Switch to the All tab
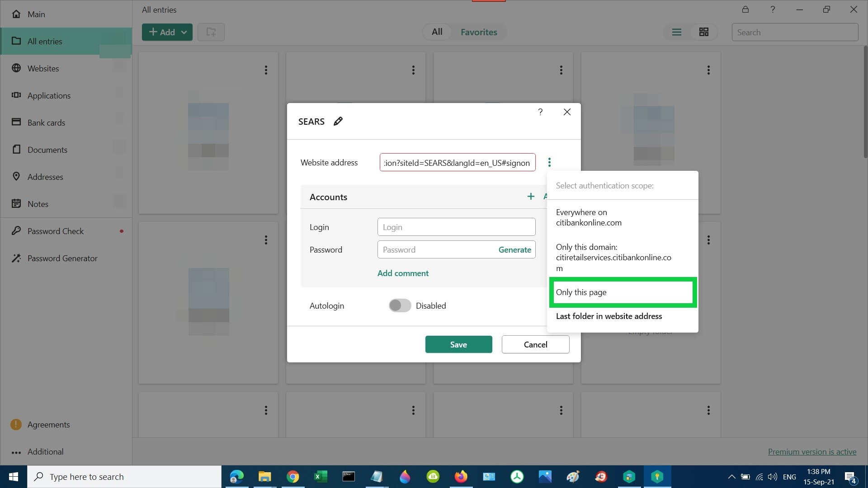This screenshot has height=488, width=868. pyautogui.click(x=437, y=32)
